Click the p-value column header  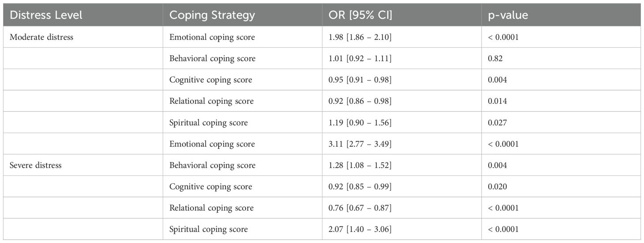pyautogui.click(x=509, y=15)
